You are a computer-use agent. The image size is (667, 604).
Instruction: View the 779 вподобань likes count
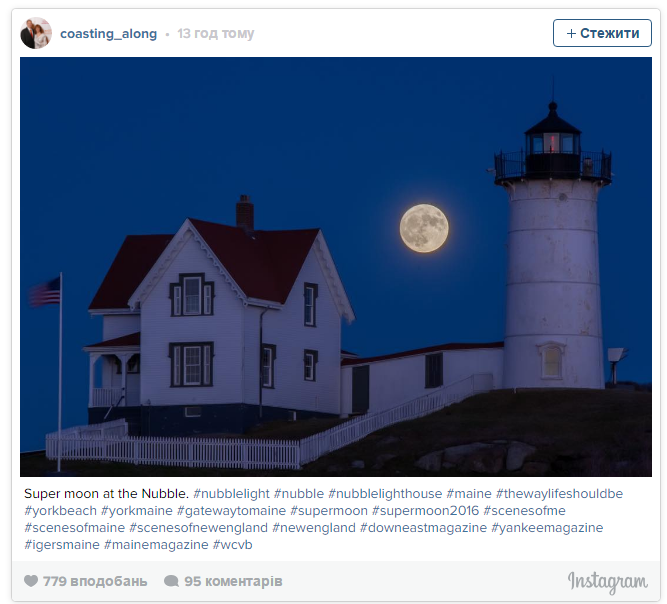coord(95,581)
